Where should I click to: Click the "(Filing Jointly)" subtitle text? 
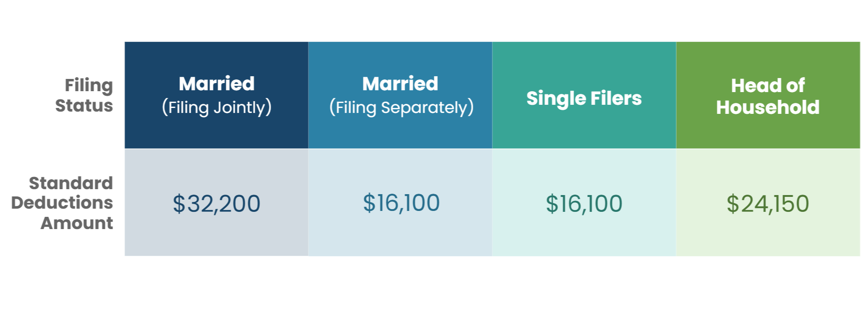click(217, 108)
